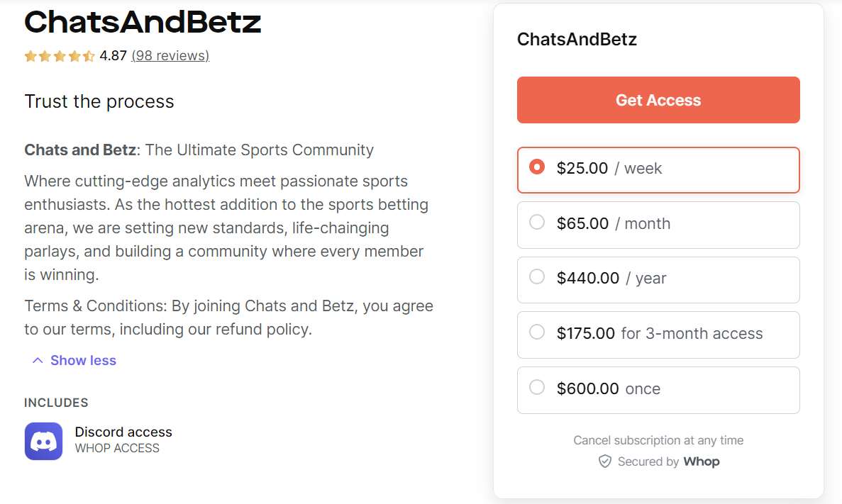The width and height of the screenshot is (842, 504).
Task: Click the shield icon beside Secured by
Action: click(605, 461)
